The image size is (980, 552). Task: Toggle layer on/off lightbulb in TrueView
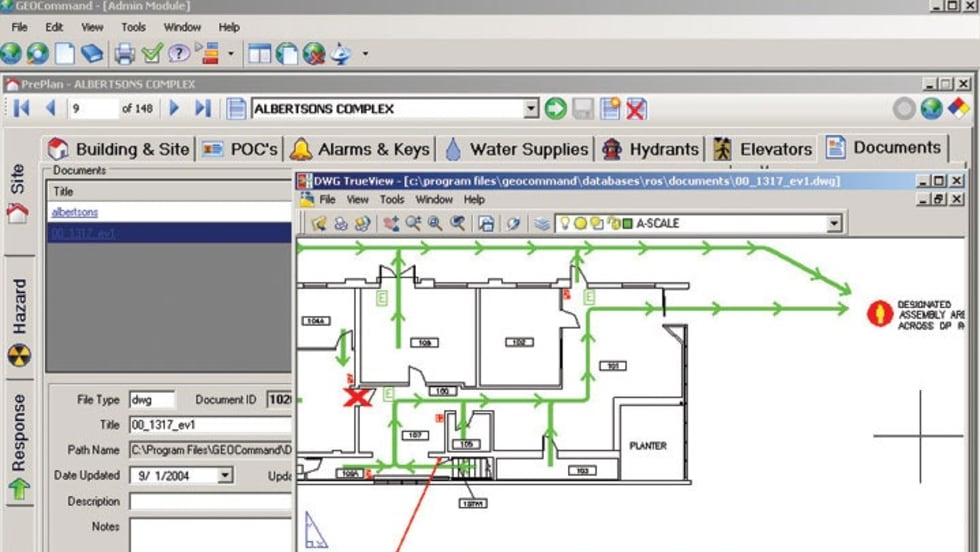pyautogui.click(x=565, y=224)
